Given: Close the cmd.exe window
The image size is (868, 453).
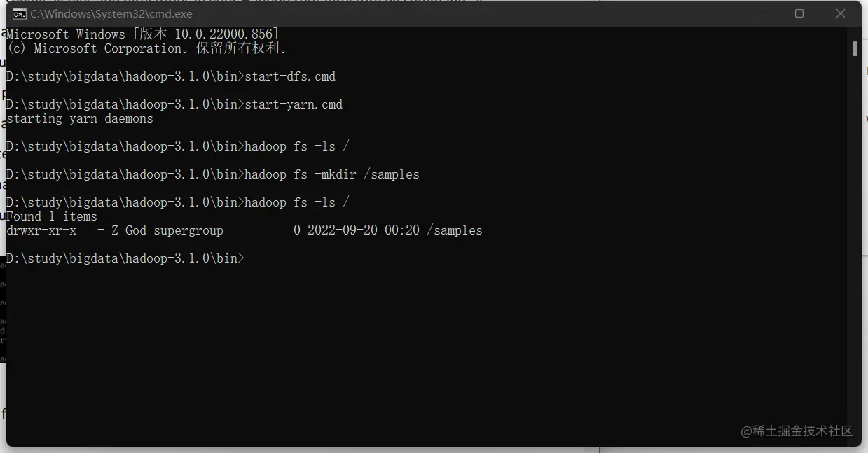Looking at the screenshot, I should tap(841, 13).
